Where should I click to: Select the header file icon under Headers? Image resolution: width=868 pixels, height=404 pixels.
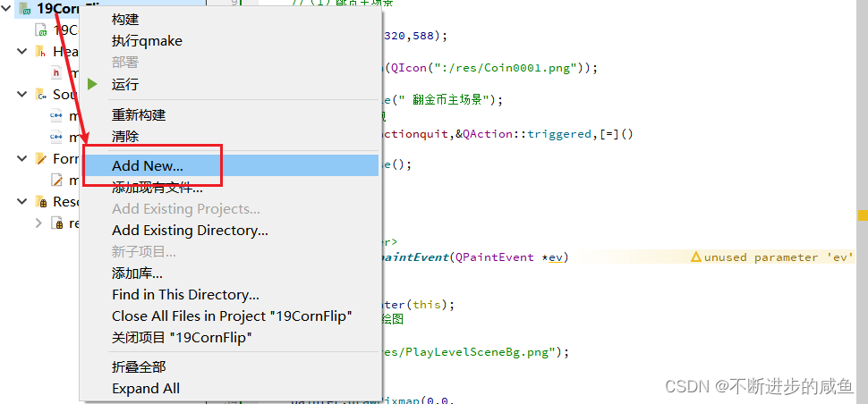55,73
